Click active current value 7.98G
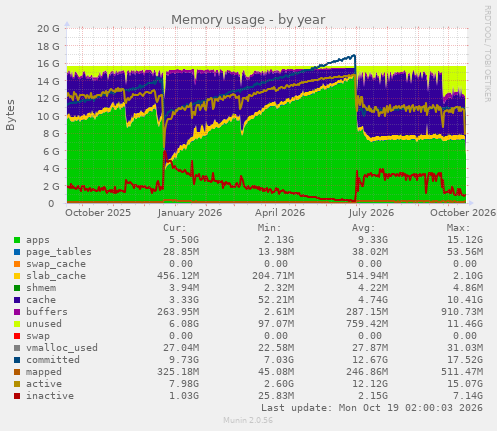 coord(184,384)
